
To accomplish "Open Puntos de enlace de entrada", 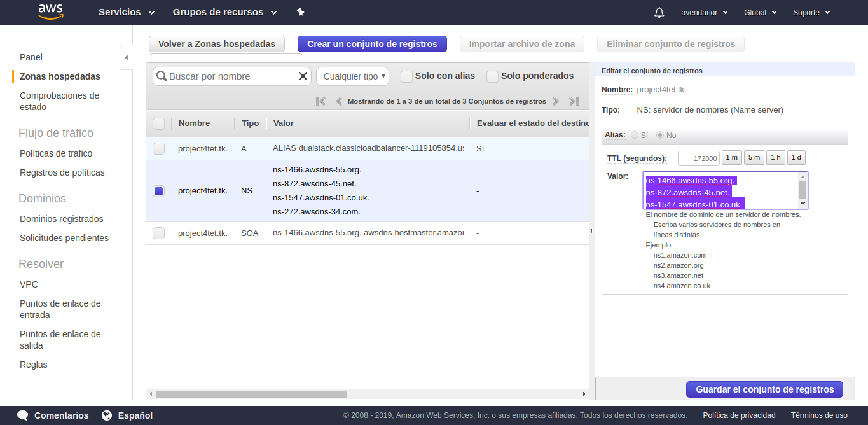I will tap(60, 309).
